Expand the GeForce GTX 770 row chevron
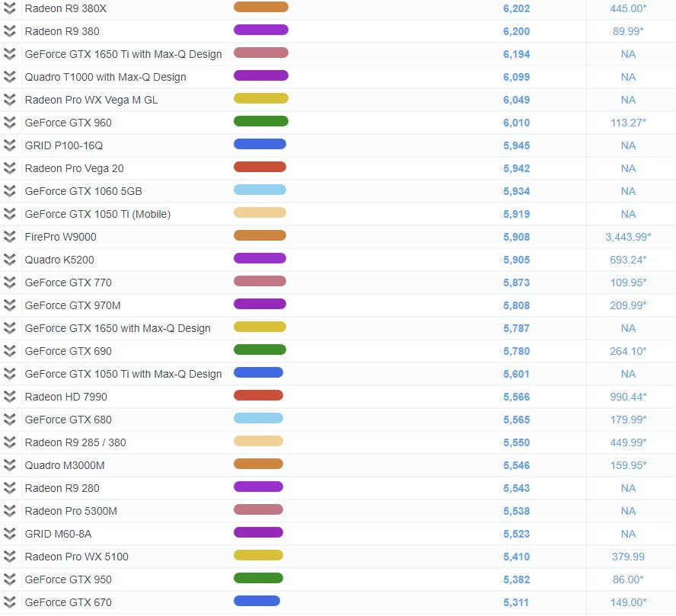 tap(9, 282)
